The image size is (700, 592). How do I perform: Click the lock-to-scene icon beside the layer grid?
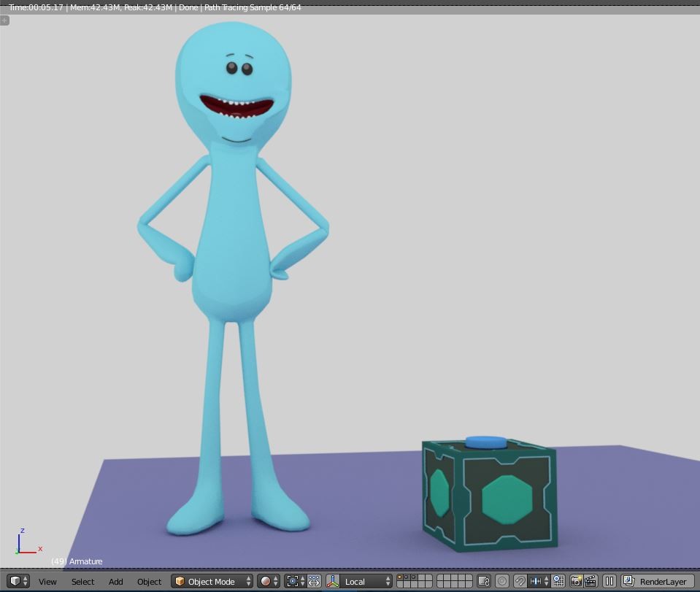(482, 581)
